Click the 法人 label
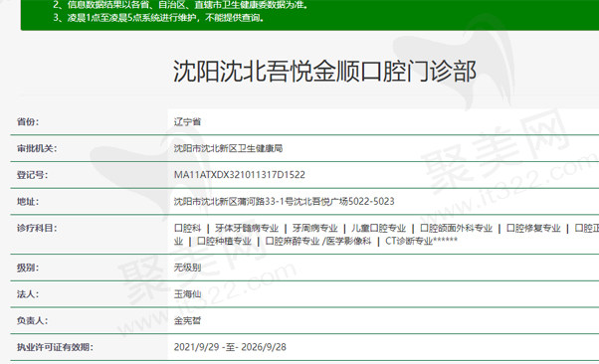599x364 pixels. tap(28, 294)
